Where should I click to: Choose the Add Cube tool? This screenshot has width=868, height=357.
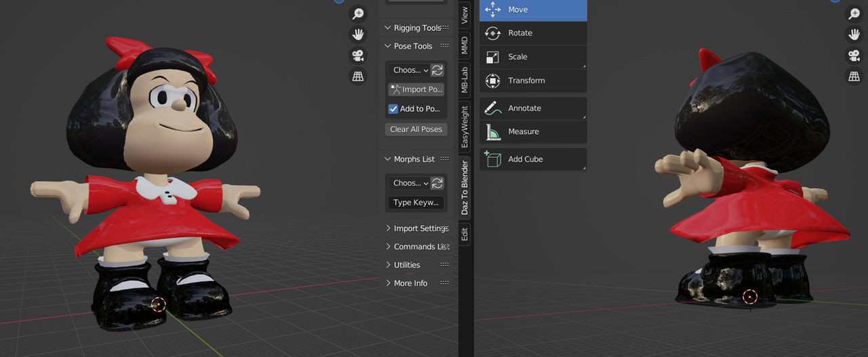pyautogui.click(x=533, y=159)
